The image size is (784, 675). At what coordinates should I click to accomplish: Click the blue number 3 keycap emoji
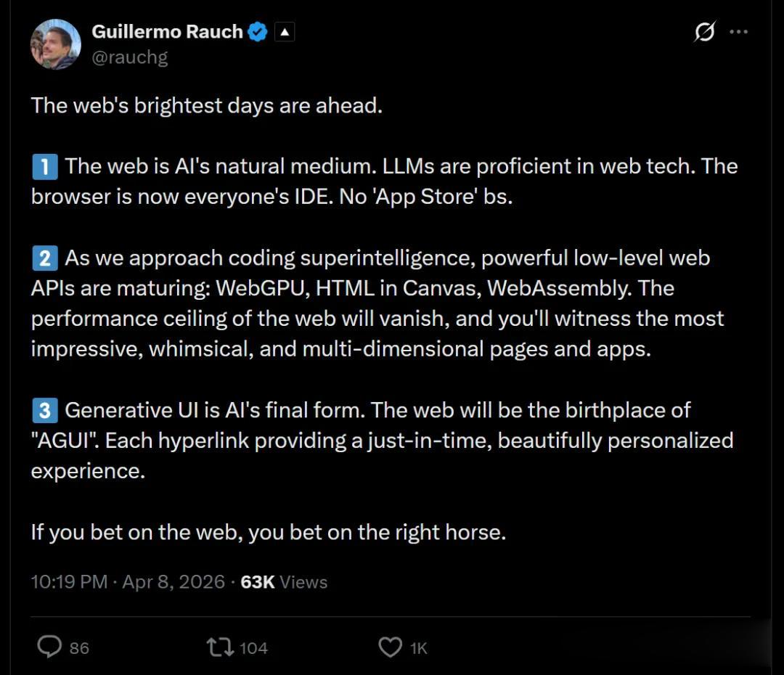(44, 411)
